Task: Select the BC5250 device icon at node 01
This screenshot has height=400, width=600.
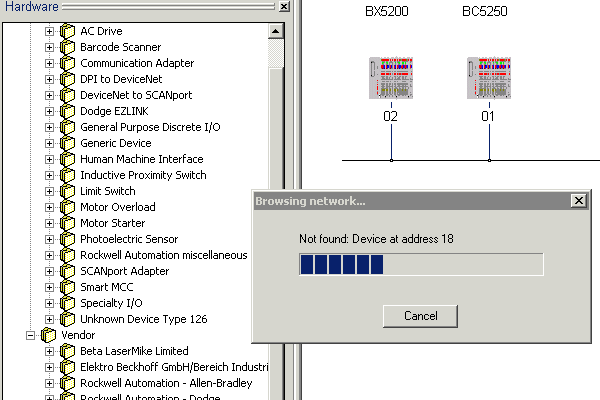Action: coord(487,80)
